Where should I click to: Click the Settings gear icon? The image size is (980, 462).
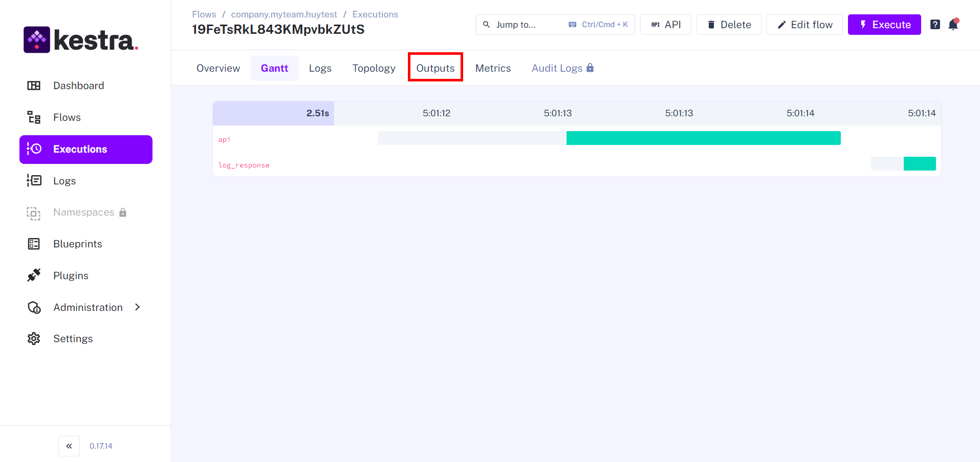coord(34,339)
